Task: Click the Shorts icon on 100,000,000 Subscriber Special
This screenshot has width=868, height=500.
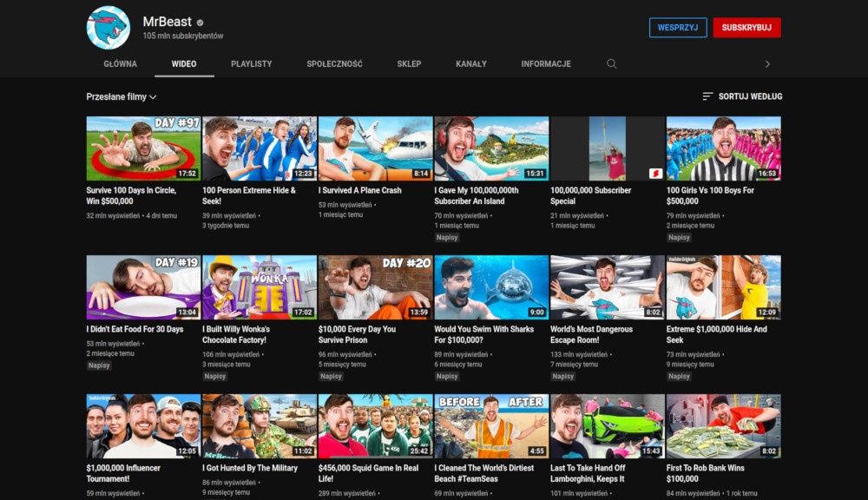Action: pyautogui.click(x=655, y=174)
